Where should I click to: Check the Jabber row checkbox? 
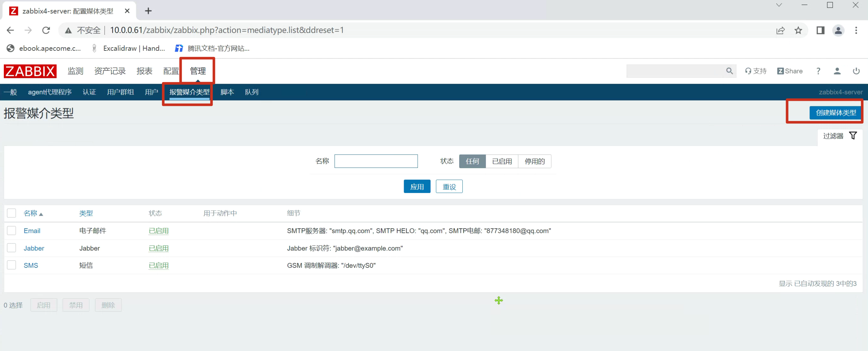pyautogui.click(x=11, y=248)
